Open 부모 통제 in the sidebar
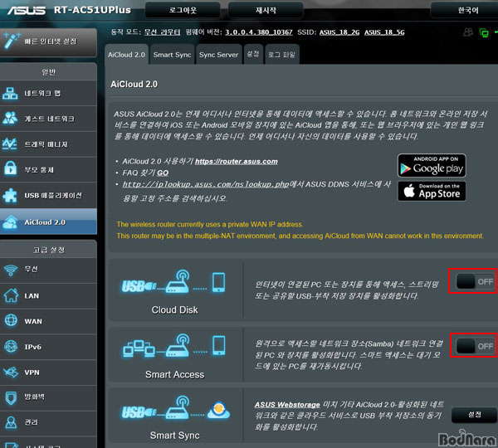Image resolution: width=498 pixels, height=448 pixels. pos(48,169)
